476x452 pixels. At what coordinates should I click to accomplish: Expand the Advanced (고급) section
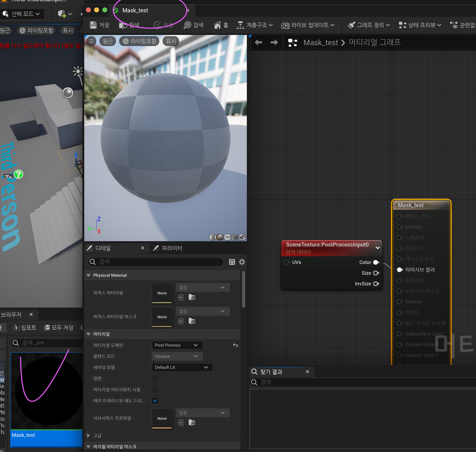point(88,435)
